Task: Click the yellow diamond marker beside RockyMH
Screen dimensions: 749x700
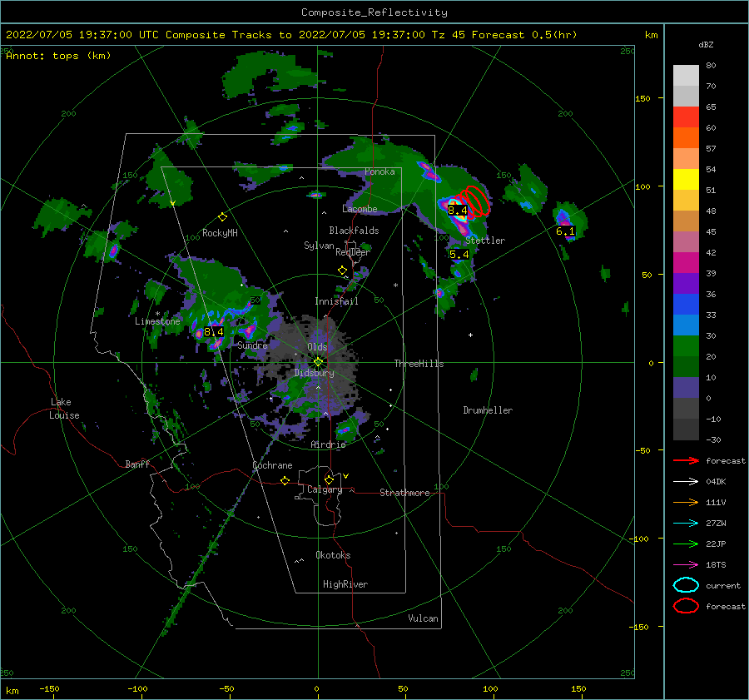Action: (222, 217)
